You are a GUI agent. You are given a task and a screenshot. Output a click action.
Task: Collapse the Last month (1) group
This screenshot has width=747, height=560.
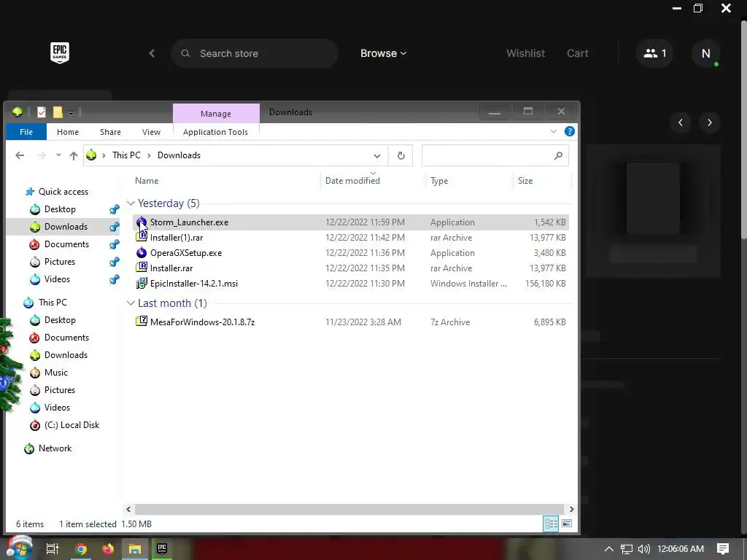click(x=131, y=303)
